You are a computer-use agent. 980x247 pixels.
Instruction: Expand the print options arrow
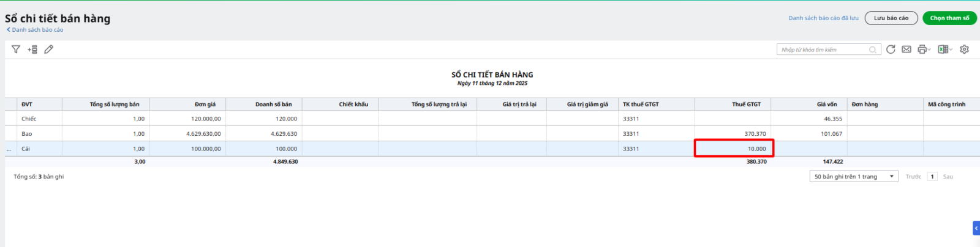[929, 50]
